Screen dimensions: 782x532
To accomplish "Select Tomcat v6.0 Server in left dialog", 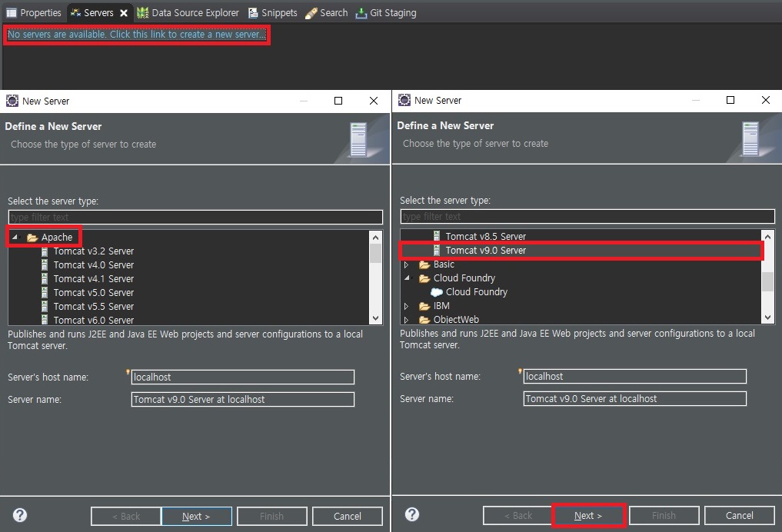I will pos(93,320).
